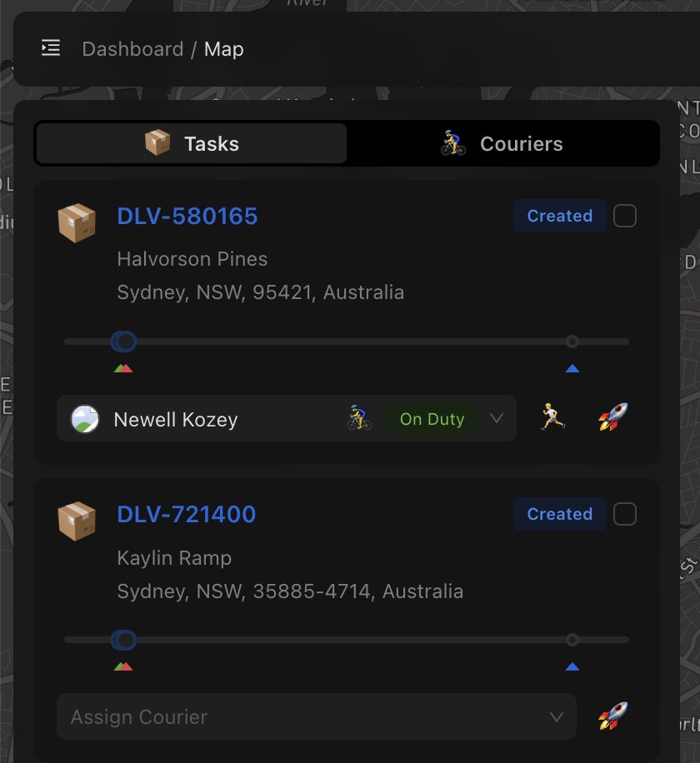Viewport: 700px width, 763px height.
Task: Click the package icon next to DLV-580165
Action: tap(77, 223)
